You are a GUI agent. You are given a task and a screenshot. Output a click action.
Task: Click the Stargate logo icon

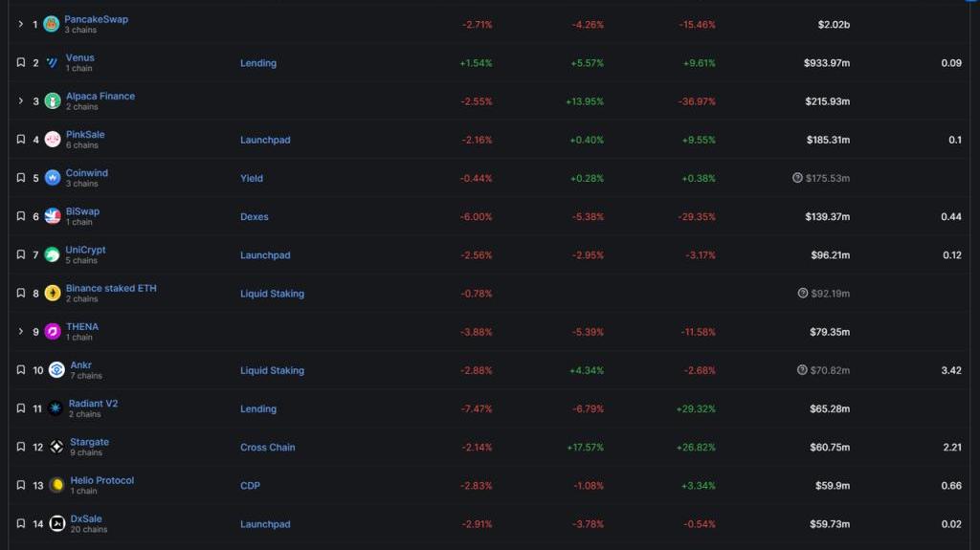tap(56, 447)
